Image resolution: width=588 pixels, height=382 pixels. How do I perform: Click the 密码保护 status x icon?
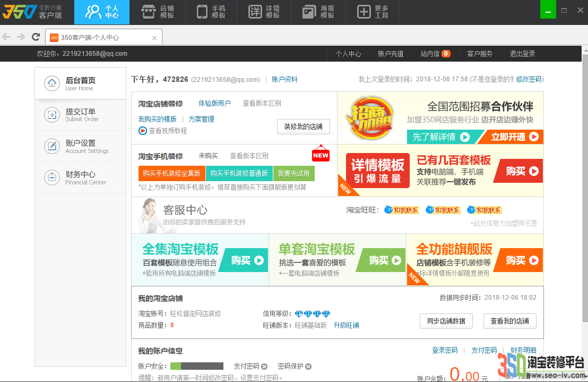coord(308,367)
